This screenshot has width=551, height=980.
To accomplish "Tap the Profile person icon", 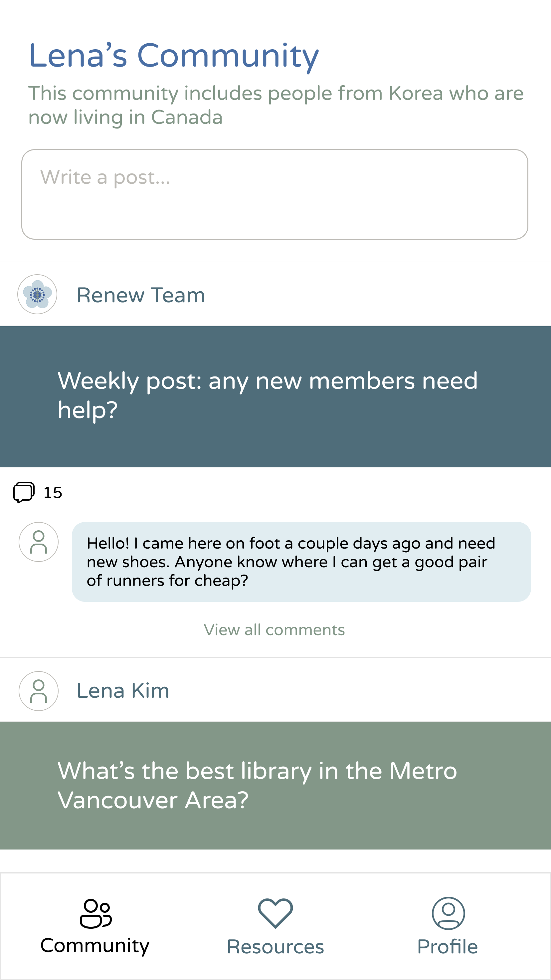I will (448, 913).
